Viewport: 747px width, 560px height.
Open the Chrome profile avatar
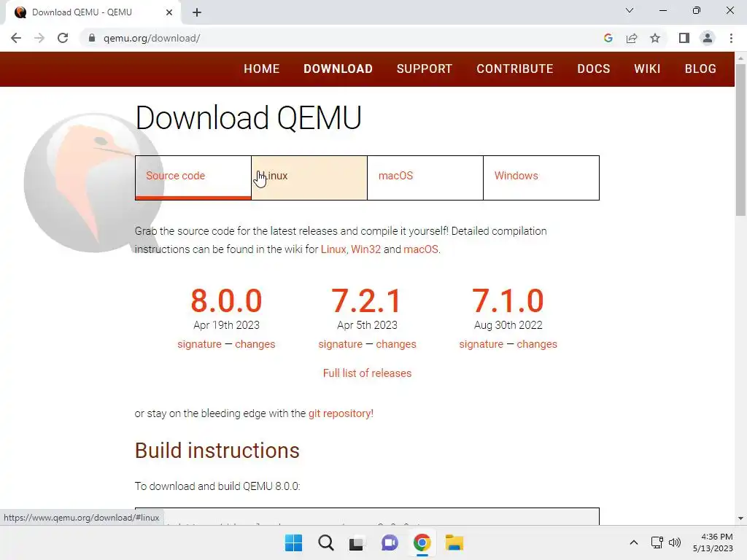[x=708, y=38]
